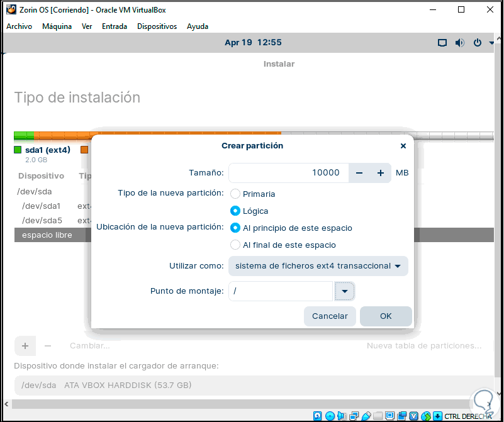The height and width of the screenshot is (422, 504).
Task: Click the network adapters status icon
Action: click(354, 416)
